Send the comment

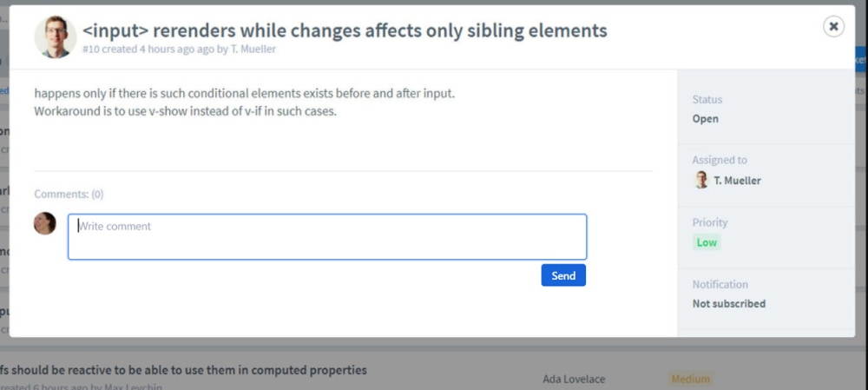563,275
